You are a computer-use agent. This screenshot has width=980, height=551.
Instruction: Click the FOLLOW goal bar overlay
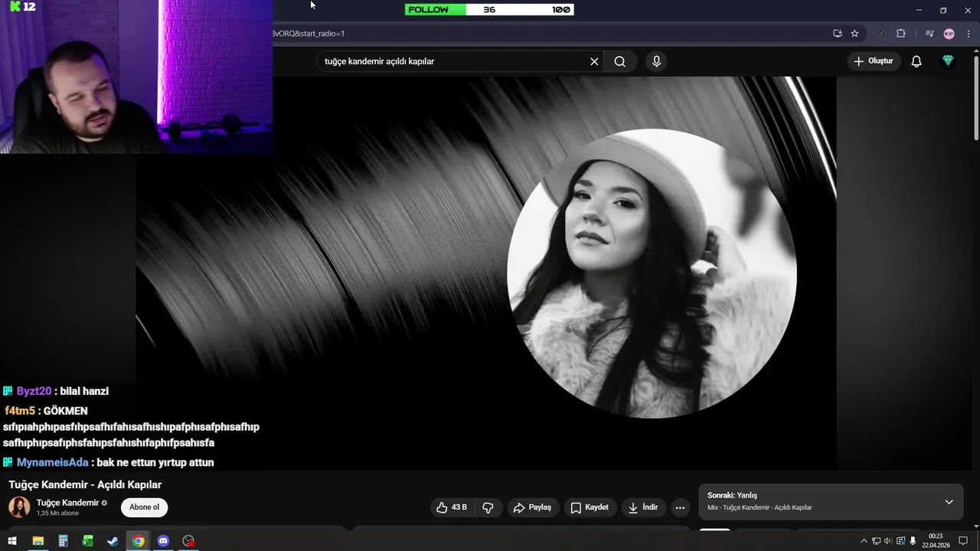pos(489,10)
